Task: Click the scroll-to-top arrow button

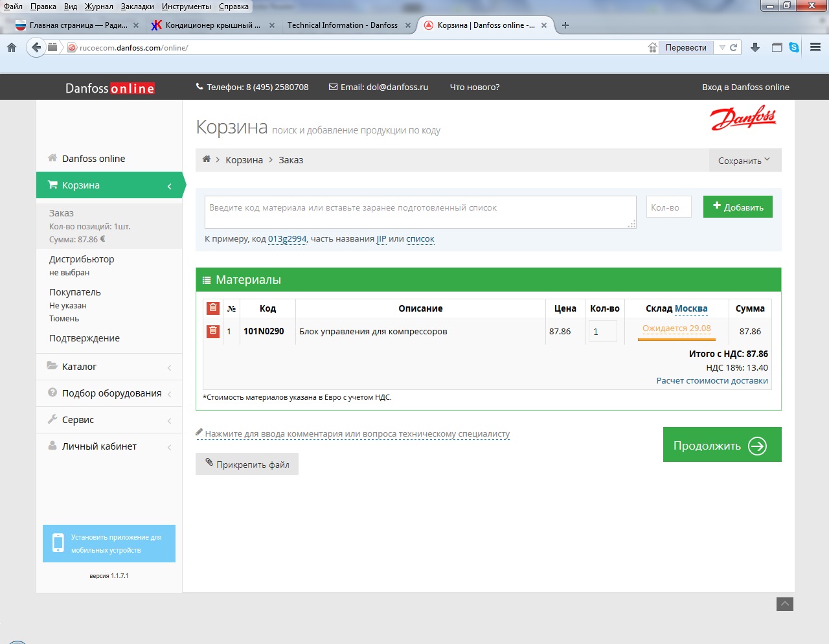Action: 785,604
